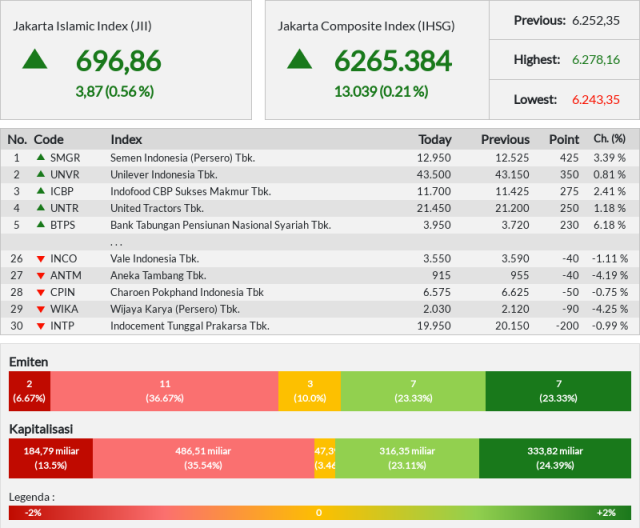Click the down arrow icon for CPIN
640x528 pixels.
pyautogui.click(x=41, y=293)
